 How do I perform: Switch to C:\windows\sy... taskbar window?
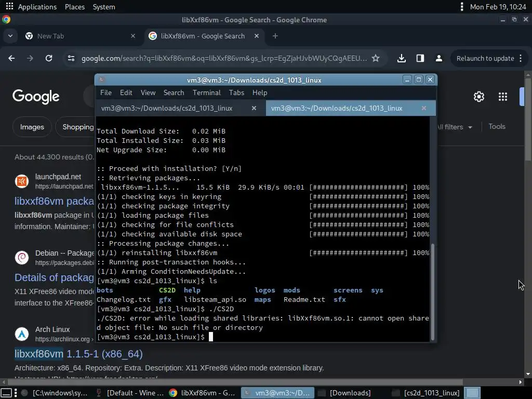click(55, 393)
